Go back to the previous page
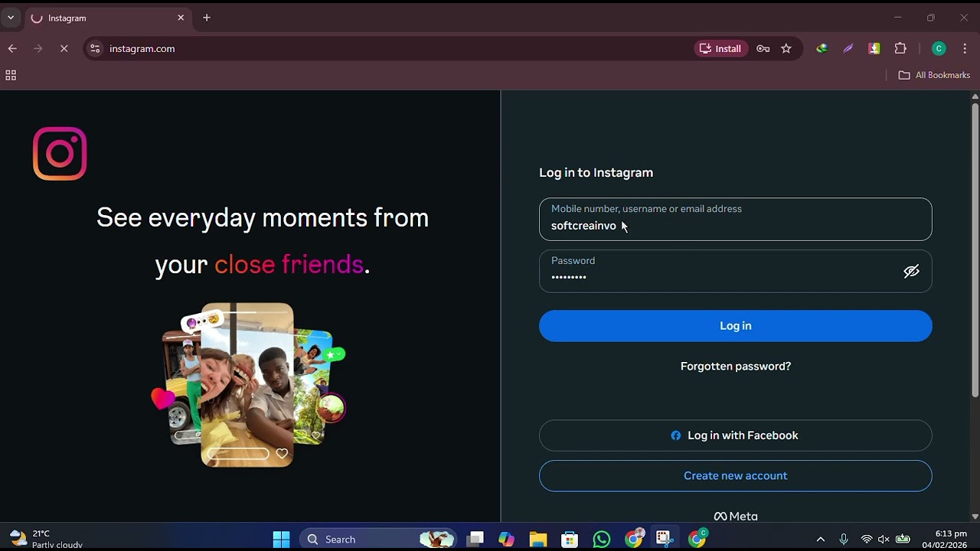Viewport: 980px width, 551px height. click(x=12, y=48)
